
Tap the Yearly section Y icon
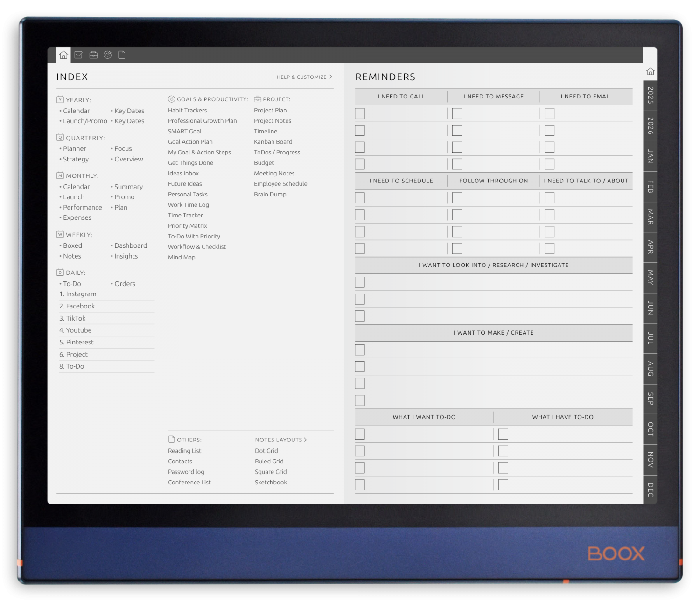(60, 99)
